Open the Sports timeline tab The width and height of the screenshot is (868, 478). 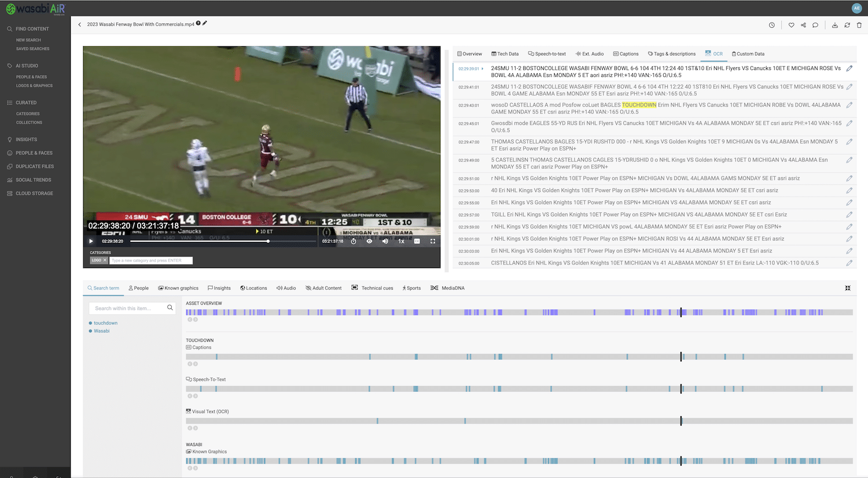411,288
